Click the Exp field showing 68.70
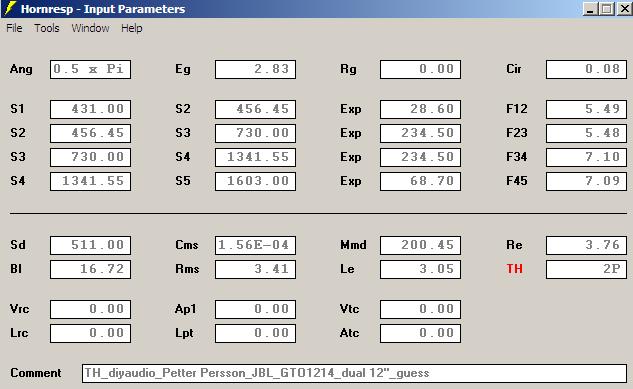This screenshot has height=389, width=633. (x=420, y=181)
